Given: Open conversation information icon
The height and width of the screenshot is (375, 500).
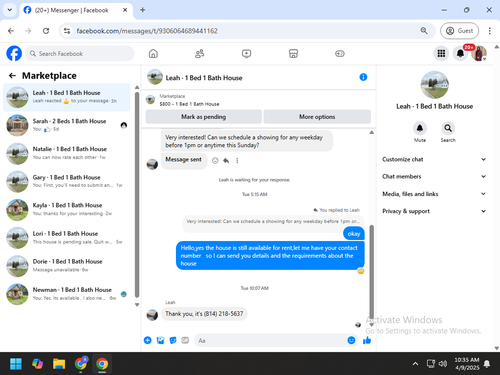Looking at the screenshot, I should click(363, 77).
